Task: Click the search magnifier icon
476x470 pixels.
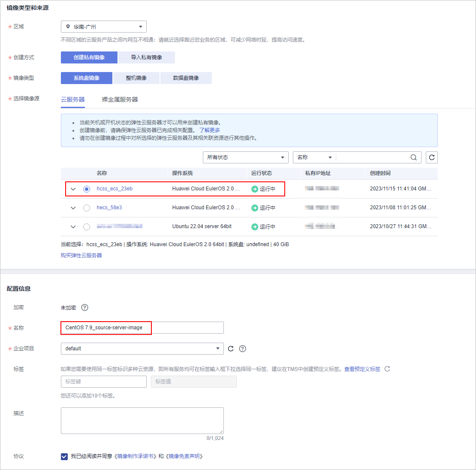Action: (413, 157)
